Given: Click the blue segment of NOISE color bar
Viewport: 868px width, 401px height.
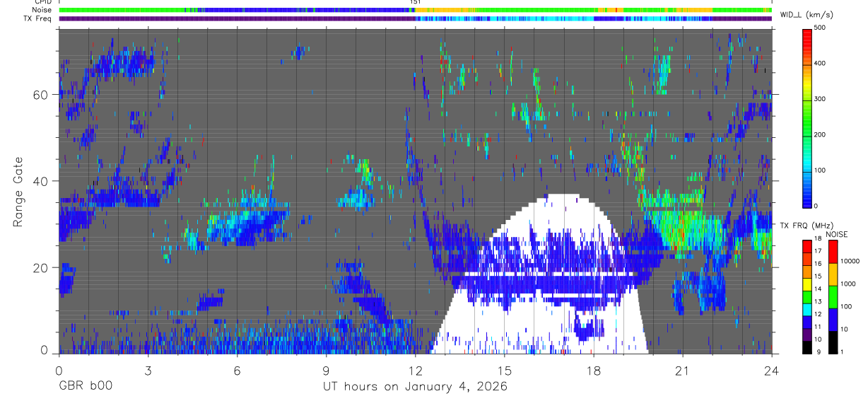Looking at the screenshot, I should (833, 320).
